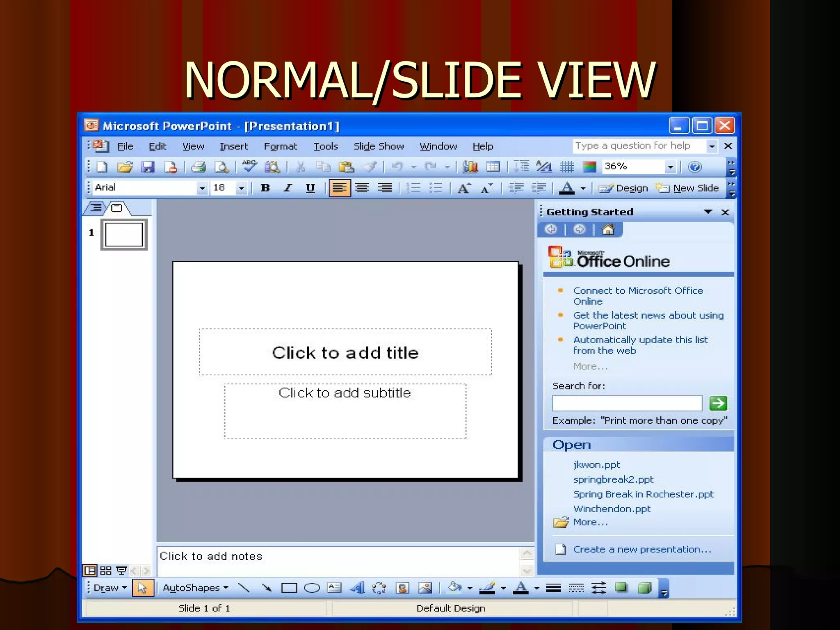Click the New Slide button

[687, 188]
